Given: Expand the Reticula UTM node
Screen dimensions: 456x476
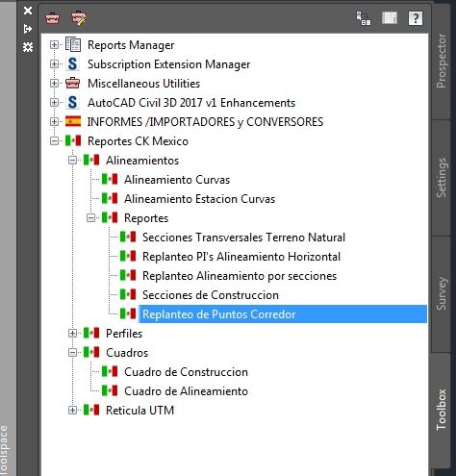Looking at the screenshot, I should click(73, 411).
